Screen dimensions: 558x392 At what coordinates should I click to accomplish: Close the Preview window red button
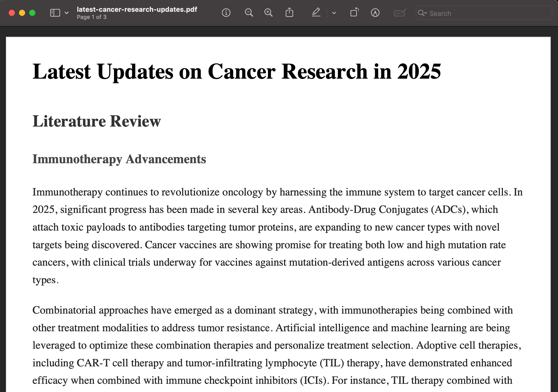[x=12, y=13]
